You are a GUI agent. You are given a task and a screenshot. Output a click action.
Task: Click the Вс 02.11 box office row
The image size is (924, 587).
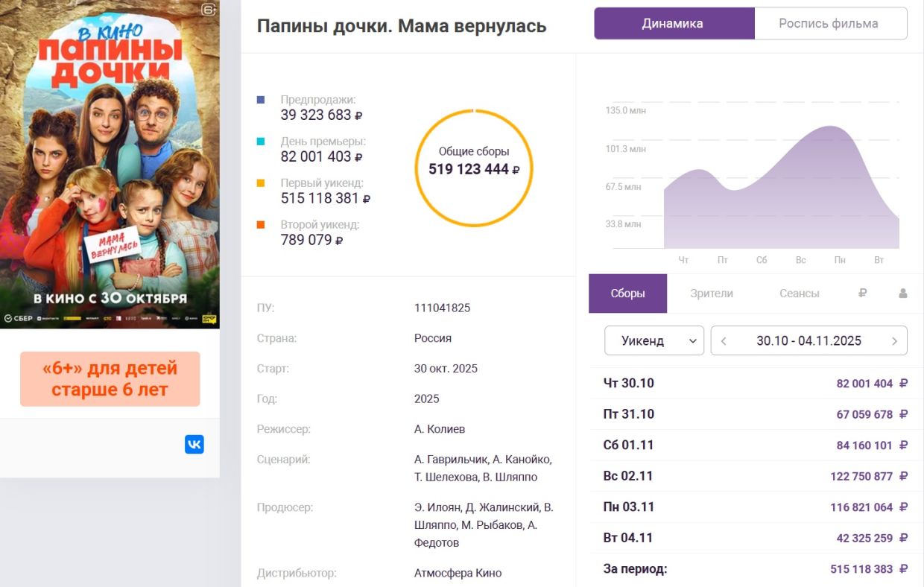tap(754, 476)
